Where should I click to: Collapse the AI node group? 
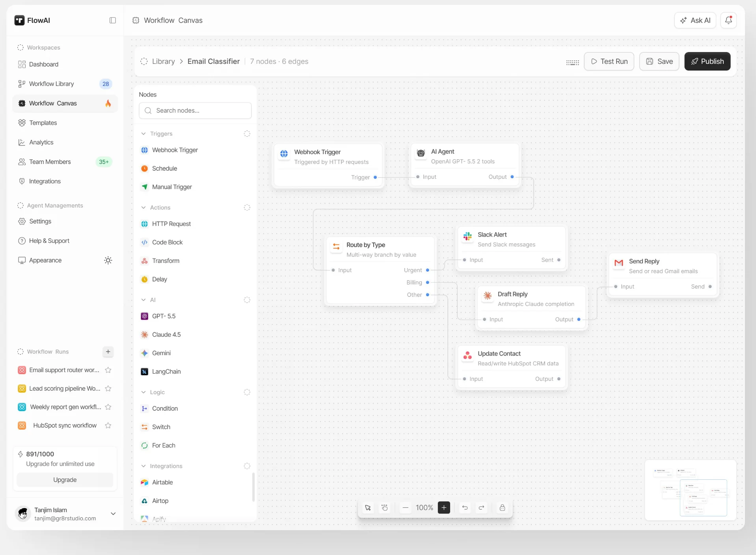(143, 300)
